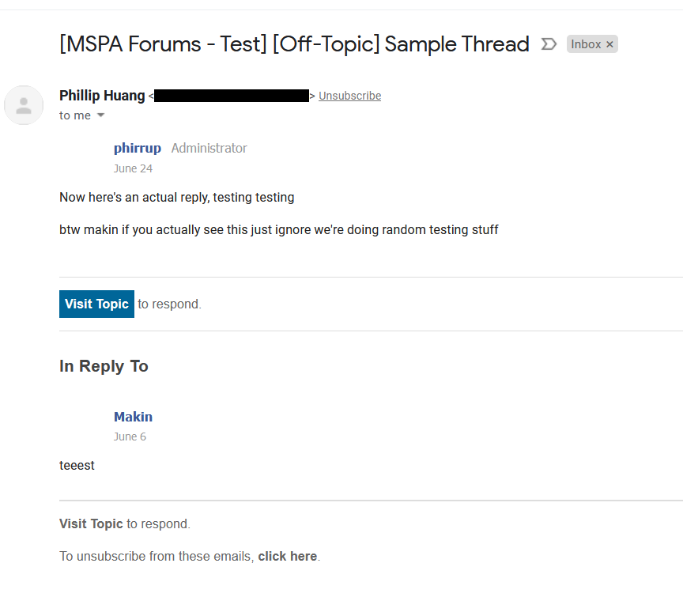Click the importance marker beside the subject
683x616 pixels.
[548, 44]
